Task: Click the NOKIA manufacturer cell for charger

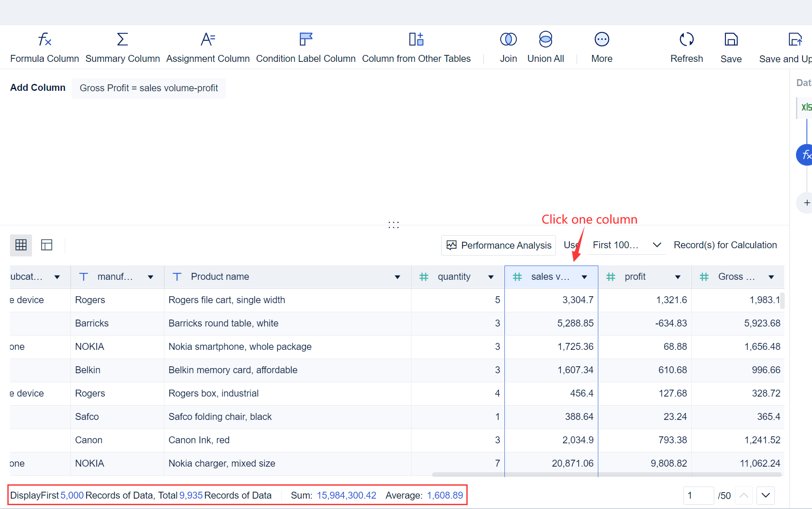Action: 117,464
